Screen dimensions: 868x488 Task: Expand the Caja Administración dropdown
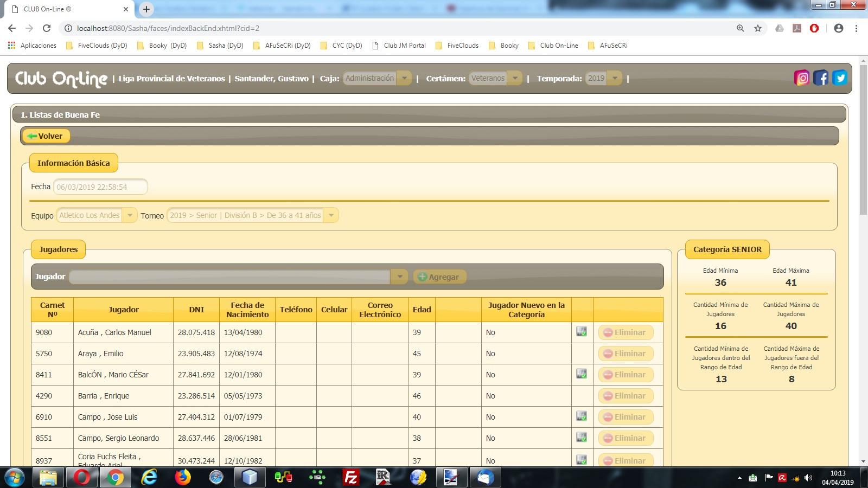click(404, 78)
